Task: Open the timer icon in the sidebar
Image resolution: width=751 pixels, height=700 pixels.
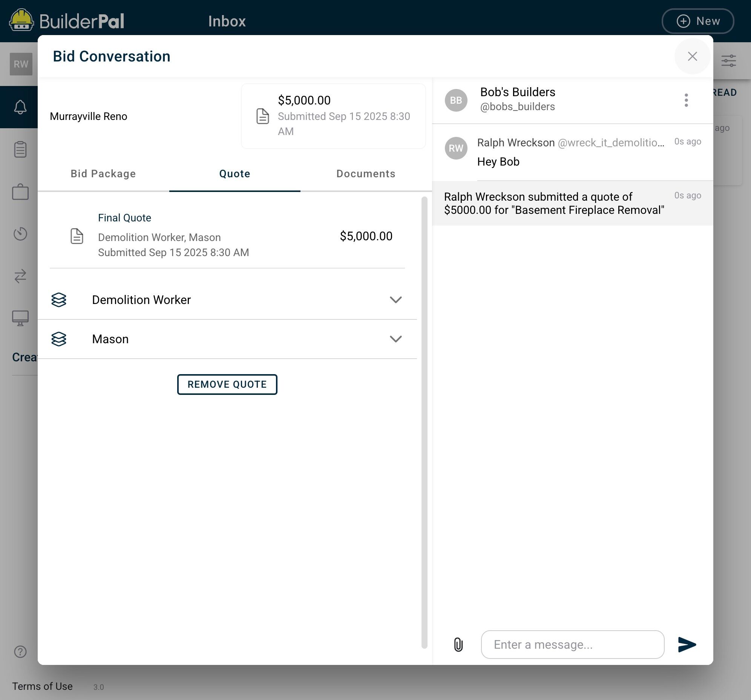Action: tap(20, 233)
